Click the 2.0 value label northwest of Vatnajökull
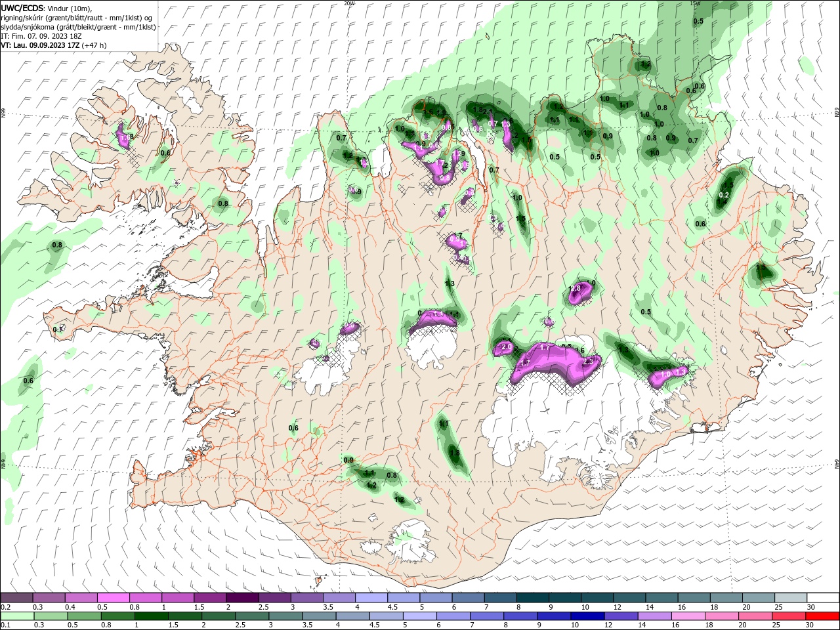Screen dimensions: 840x630 506,346
